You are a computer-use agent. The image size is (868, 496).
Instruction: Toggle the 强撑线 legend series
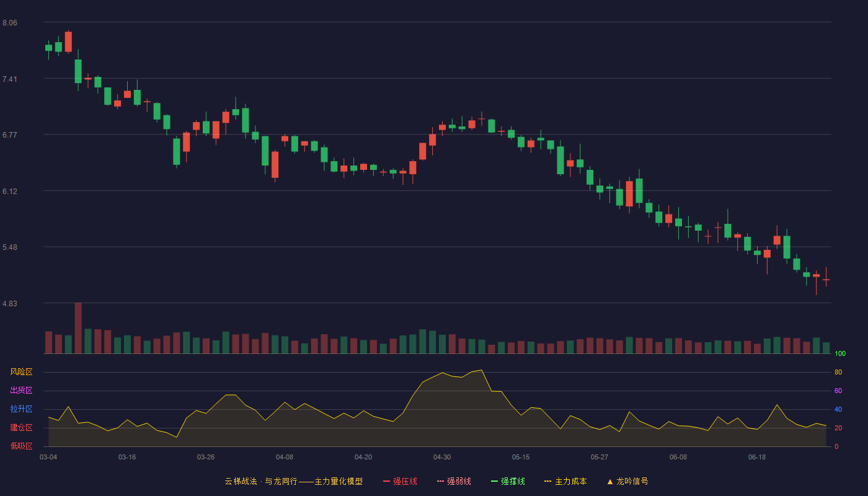coord(508,481)
